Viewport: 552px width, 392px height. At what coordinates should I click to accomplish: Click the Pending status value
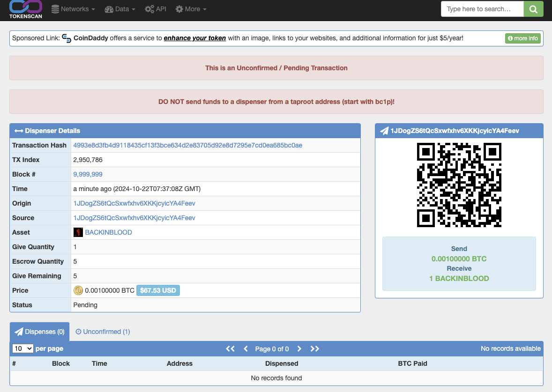click(85, 305)
